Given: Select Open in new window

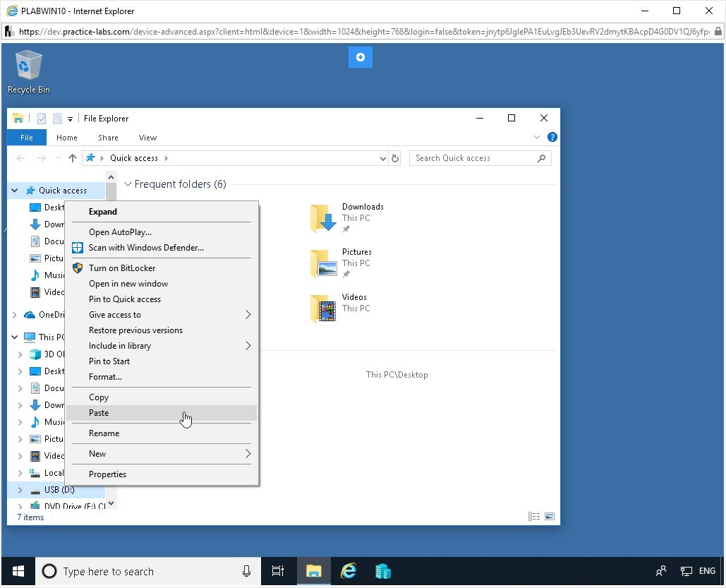Looking at the screenshot, I should [x=161, y=284].
